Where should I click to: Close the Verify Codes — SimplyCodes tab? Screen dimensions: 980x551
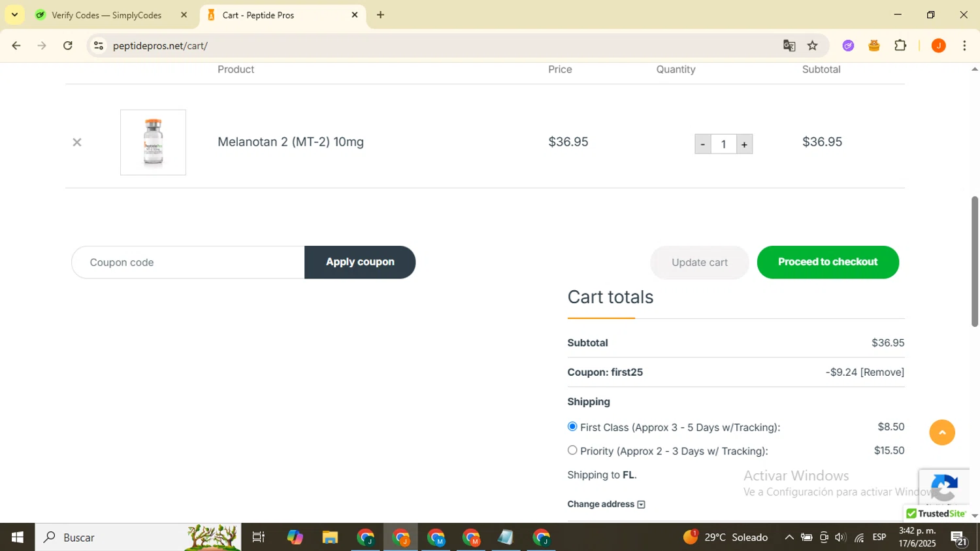tap(184, 15)
